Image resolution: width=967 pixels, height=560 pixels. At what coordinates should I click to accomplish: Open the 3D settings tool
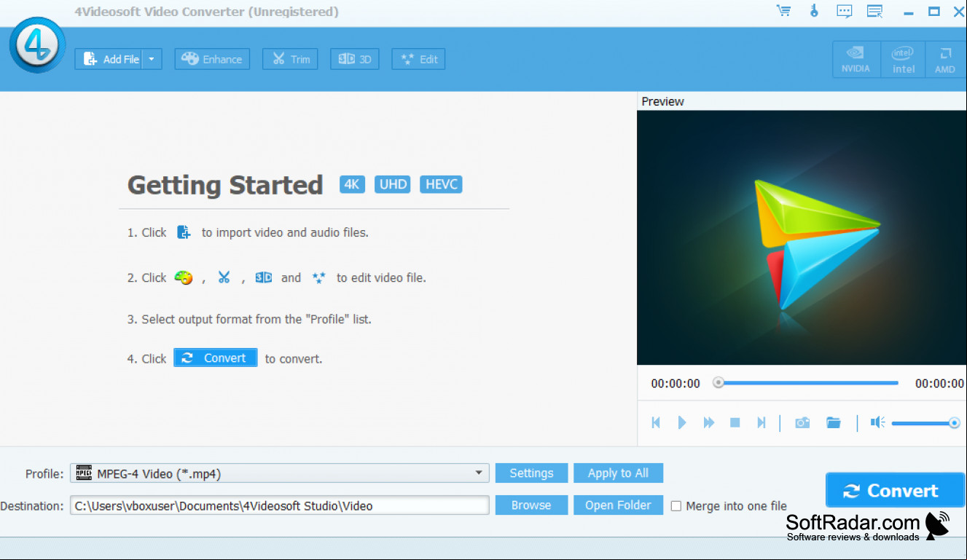point(355,59)
